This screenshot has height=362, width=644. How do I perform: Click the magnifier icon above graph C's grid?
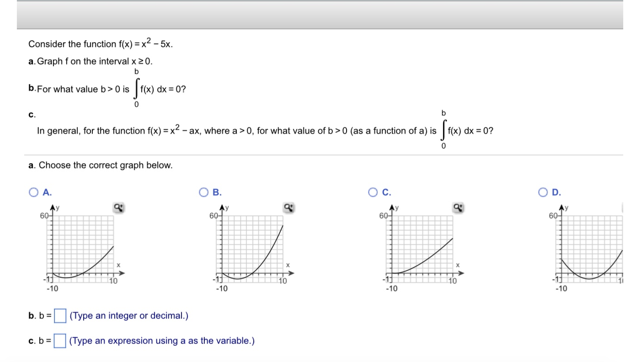tap(458, 207)
